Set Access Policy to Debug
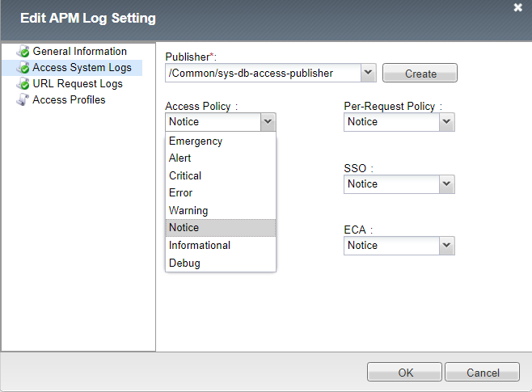The height and width of the screenshot is (392, 532). 184,263
